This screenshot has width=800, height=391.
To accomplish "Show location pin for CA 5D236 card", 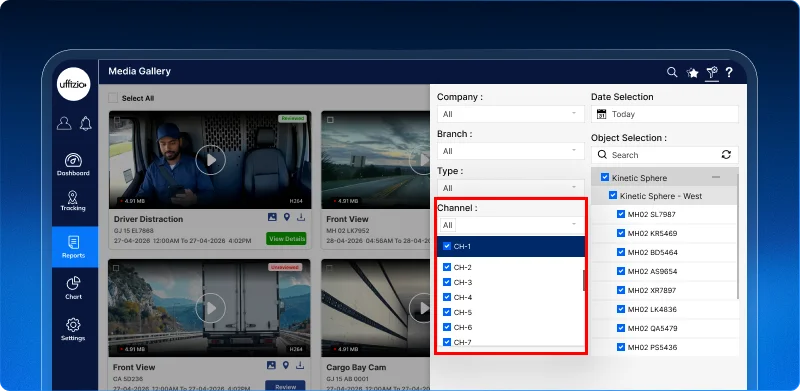I will [286, 365].
